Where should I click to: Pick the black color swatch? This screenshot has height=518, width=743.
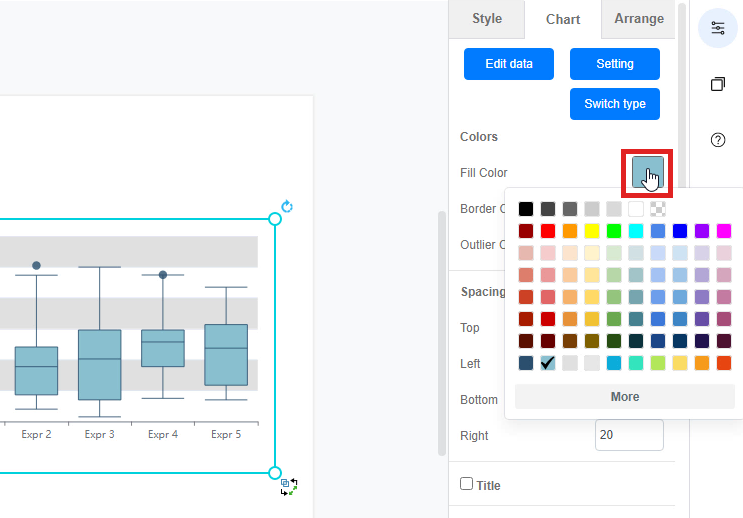click(526, 209)
